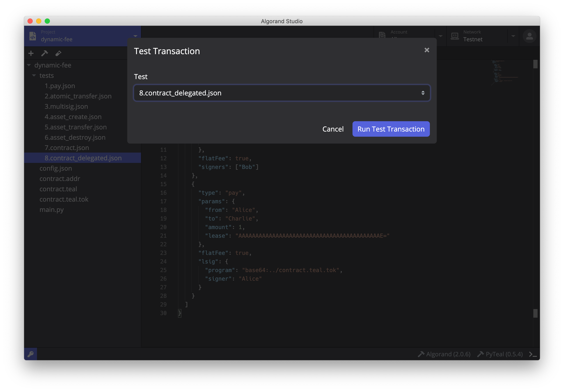
Task: Create a new file with the plus icon
Action: (x=31, y=53)
